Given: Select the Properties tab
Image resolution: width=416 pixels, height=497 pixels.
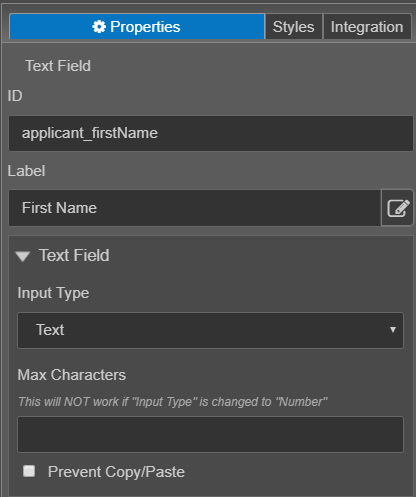Looking at the screenshot, I should pyautogui.click(x=137, y=27).
